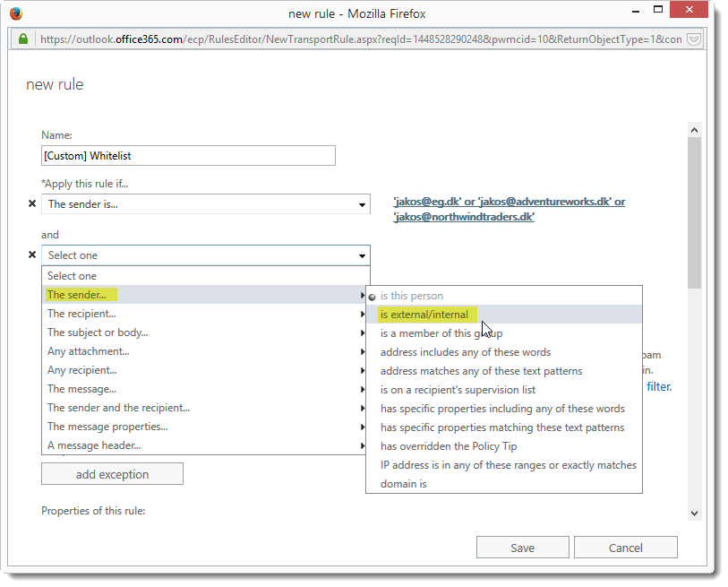The width and height of the screenshot is (728, 587).
Task: Expand 'Any attachment...' submenu
Action: coord(206,351)
